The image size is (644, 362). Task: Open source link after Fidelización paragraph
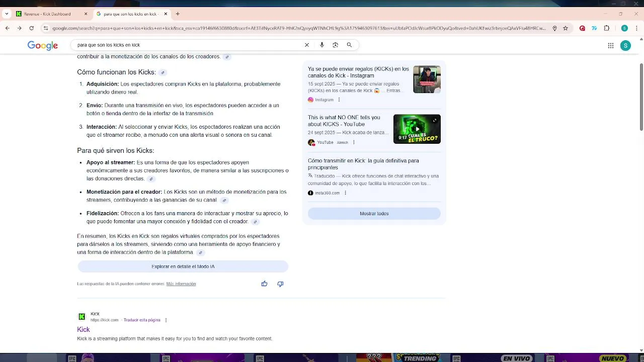(x=255, y=222)
